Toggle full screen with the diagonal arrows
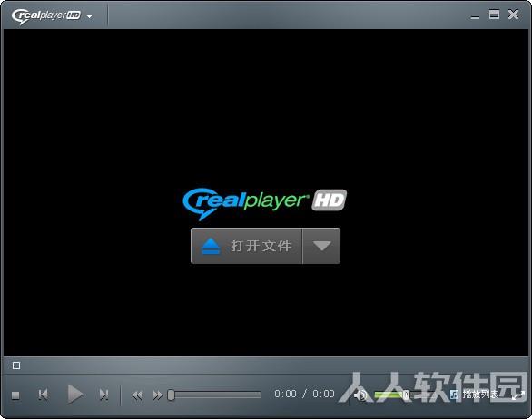The image size is (532, 419). tap(517, 395)
